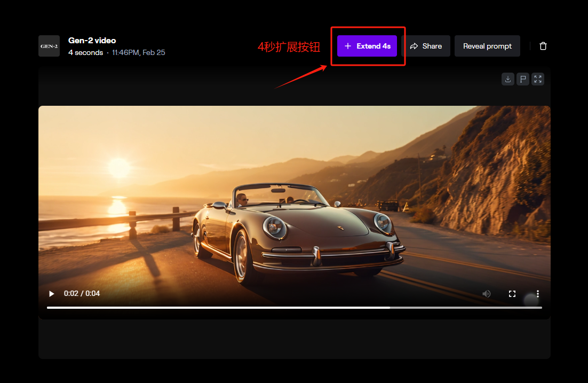Screen dimensions: 588x383
Task: Delete the video with the trash icon
Action: pos(543,46)
